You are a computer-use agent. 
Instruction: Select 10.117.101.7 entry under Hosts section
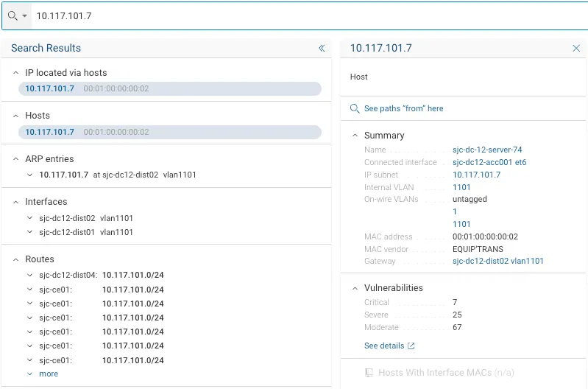(170, 132)
